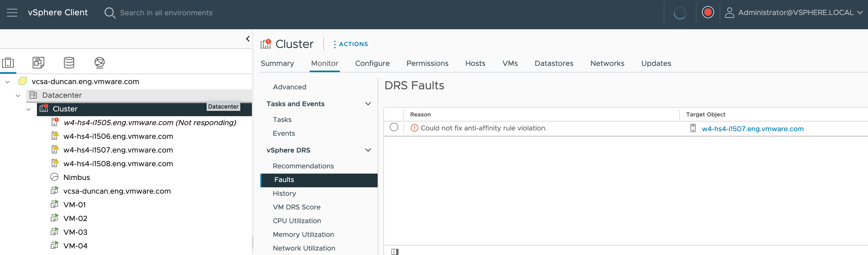Collapse the navigation sidebar panel
This screenshot has height=255, width=868.
[x=248, y=39]
